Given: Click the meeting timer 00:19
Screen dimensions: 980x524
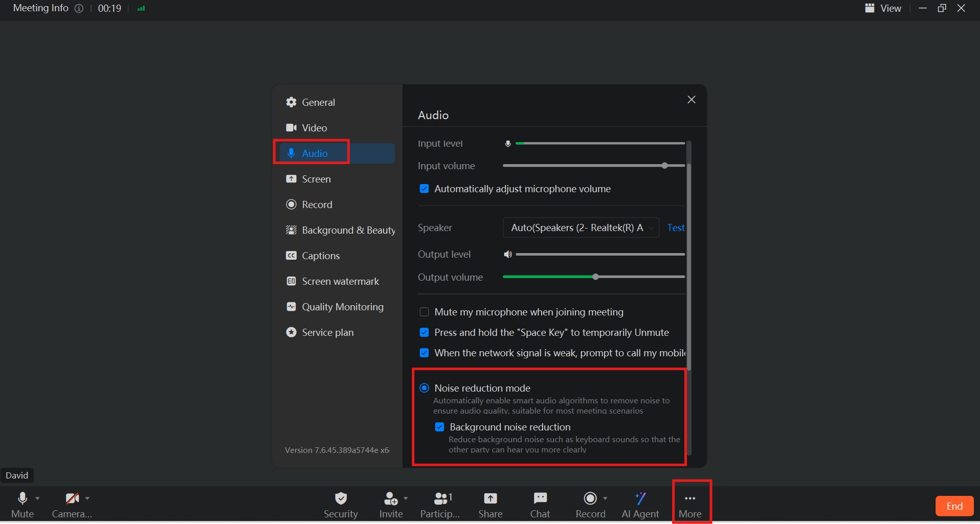Looking at the screenshot, I should coord(109,8).
